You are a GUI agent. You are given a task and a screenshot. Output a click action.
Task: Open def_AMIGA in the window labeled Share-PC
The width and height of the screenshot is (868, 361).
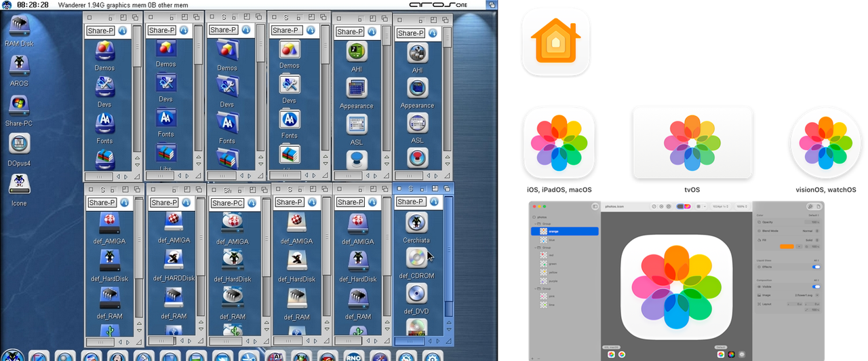(x=233, y=223)
